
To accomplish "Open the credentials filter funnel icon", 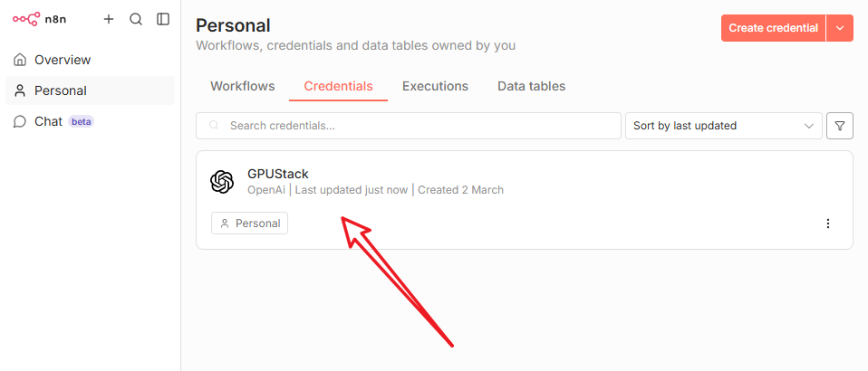I will (x=840, y=126).
